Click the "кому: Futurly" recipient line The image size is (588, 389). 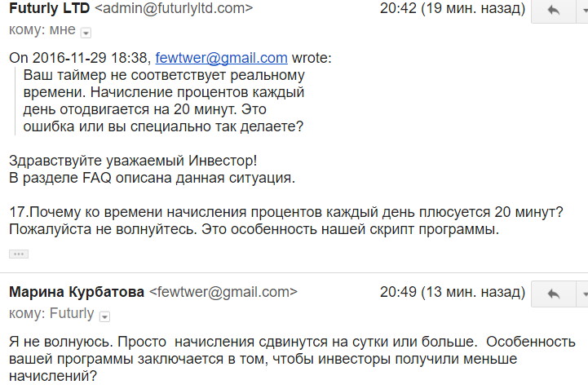coord(51,313)
